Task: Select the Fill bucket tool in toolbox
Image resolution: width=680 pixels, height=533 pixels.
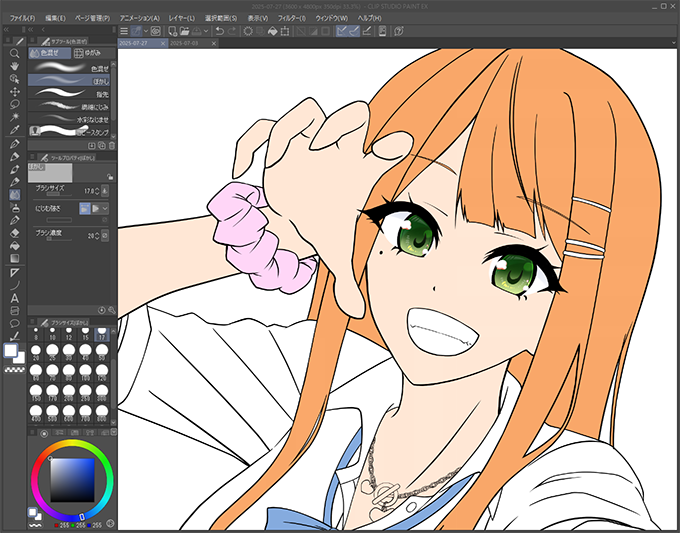Action: pos(14,245)
